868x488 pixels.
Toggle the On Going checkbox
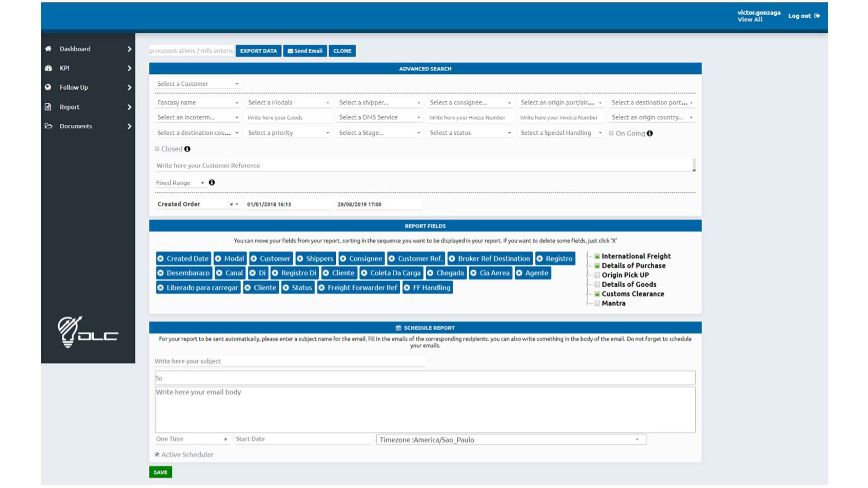[611, 133]
